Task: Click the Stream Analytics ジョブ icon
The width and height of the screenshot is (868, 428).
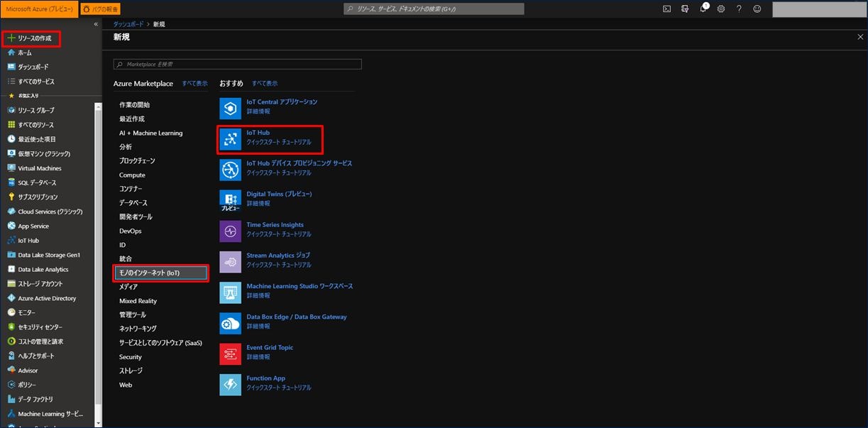Action: coord(231,262)
